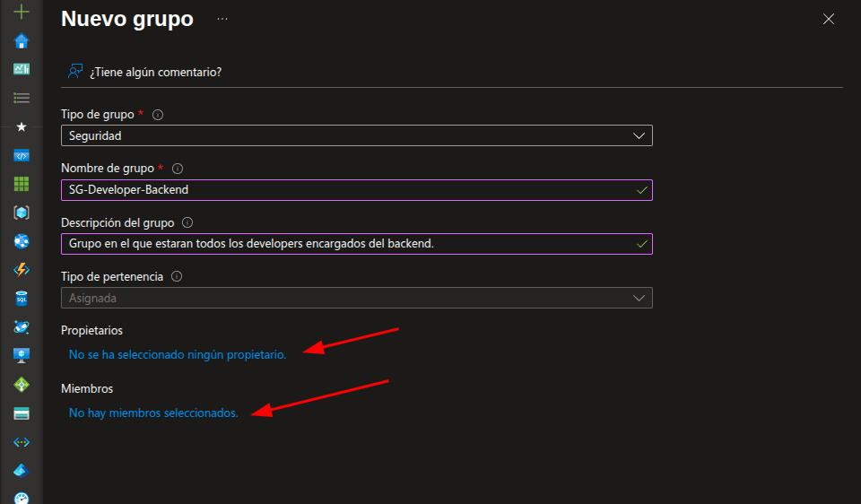
Task: Click the No hay miembros seleccionados link
Action: 153,413
